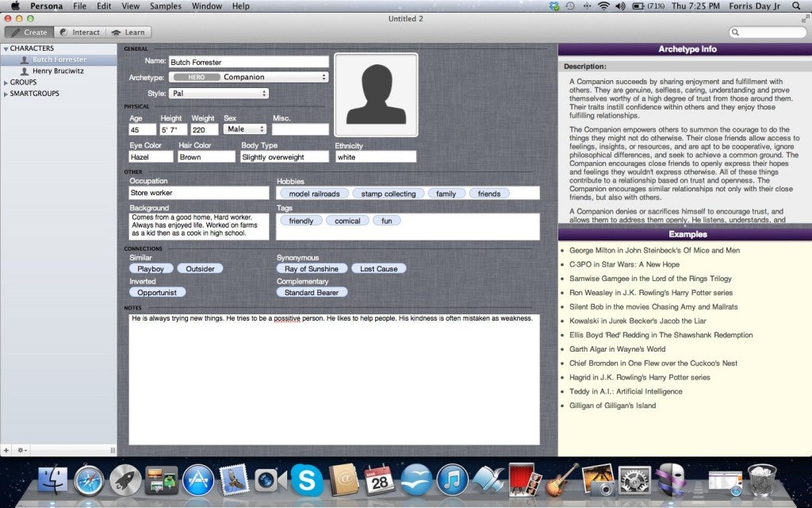The image size is (812, 508).
Task: Click the Name field containing Butch Forrester
Action: (x=248, y=62)
